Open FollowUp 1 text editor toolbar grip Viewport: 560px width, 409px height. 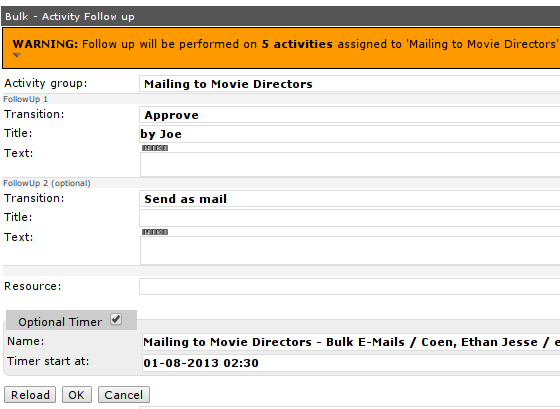(155, 148)
